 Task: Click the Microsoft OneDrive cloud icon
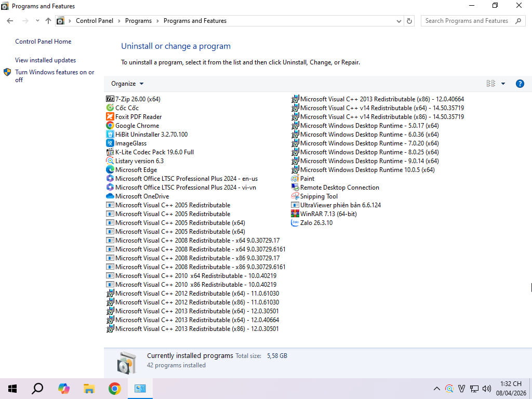coord(110,196)
